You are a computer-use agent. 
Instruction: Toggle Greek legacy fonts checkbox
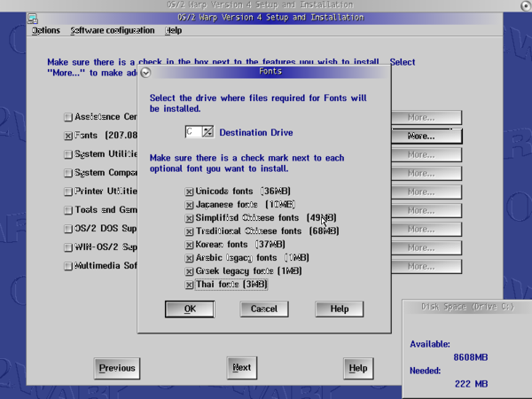pyautogui.click(x=189, y=271)
